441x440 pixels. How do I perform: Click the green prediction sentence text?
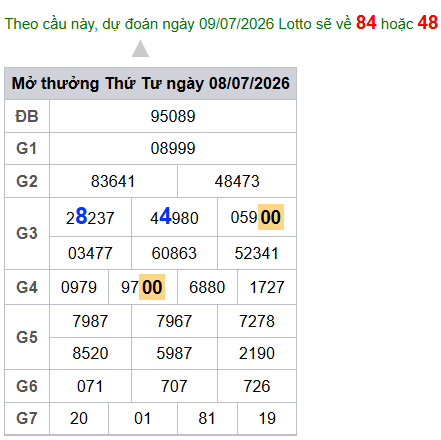pos(178,24)
